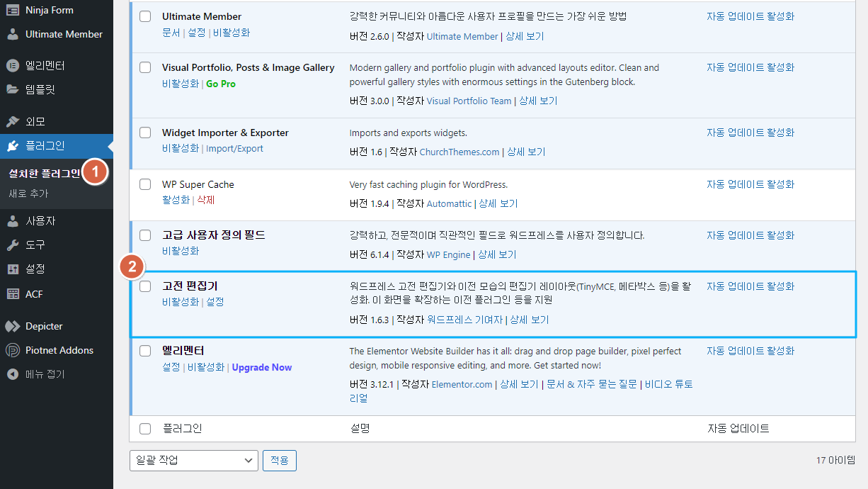
Task: Click the Visual Portfolio Team author link
Action: click(x=469, y=101)
